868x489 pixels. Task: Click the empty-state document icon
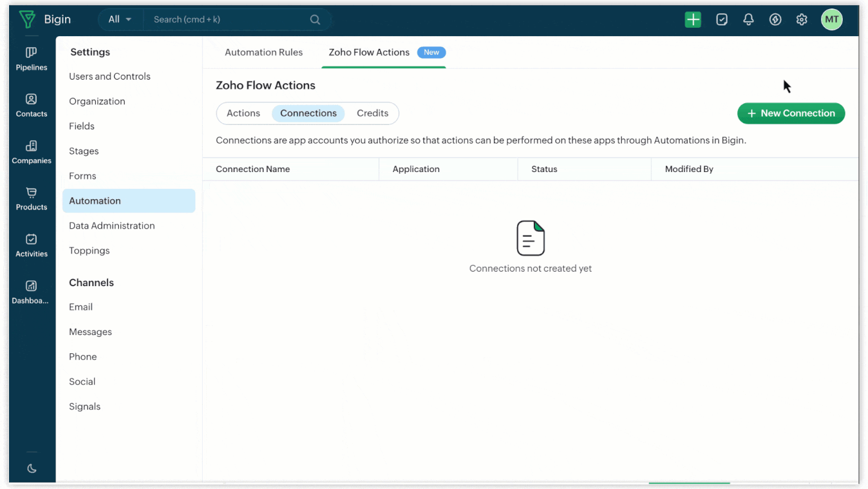coord(531,238)
